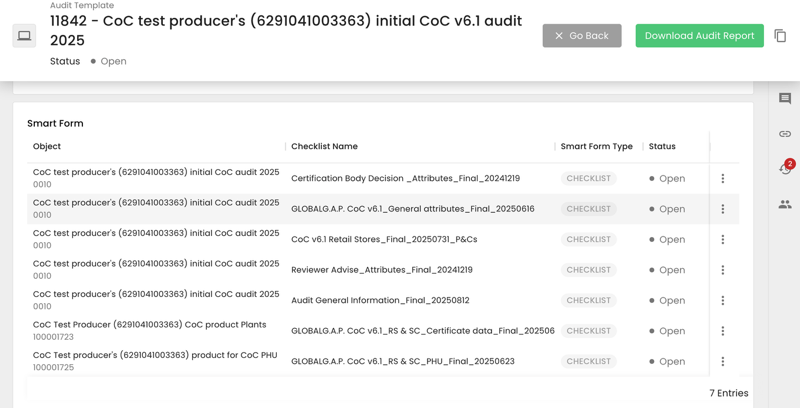This screenshot has height=408, width=800.
Task: Click the Status column header
Action: pos(662,147)
